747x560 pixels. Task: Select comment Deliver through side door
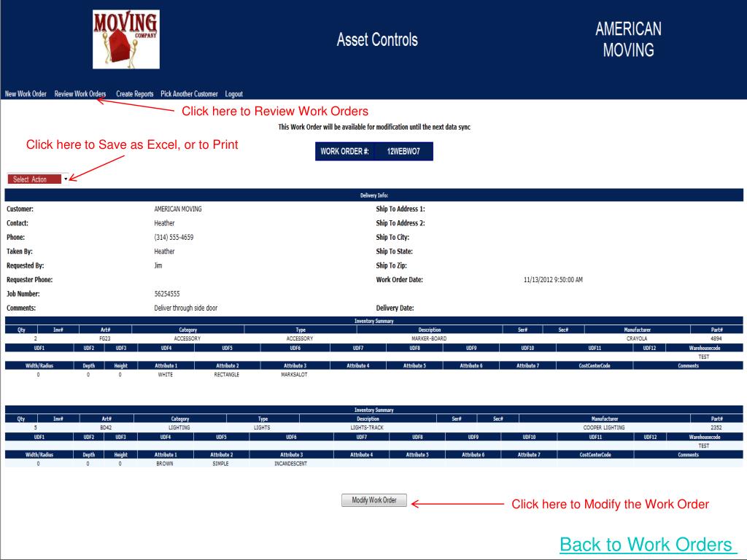click(x=186, y=308)
